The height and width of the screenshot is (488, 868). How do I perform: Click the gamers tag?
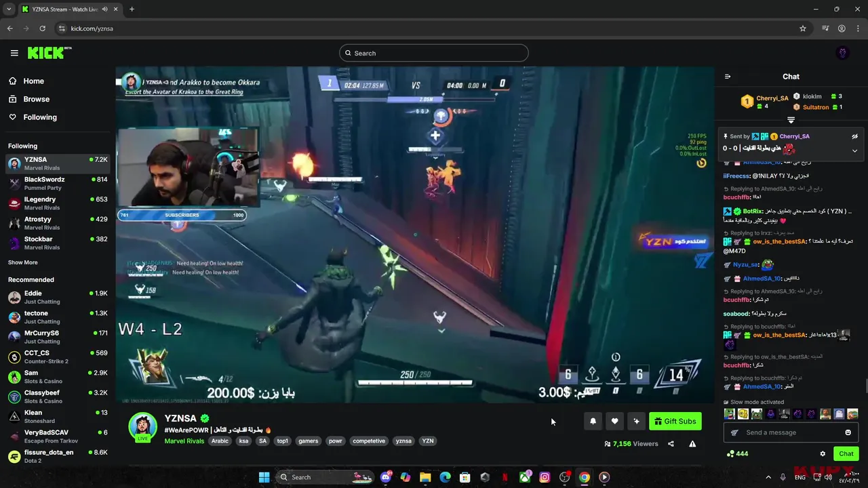coord(308,441)
